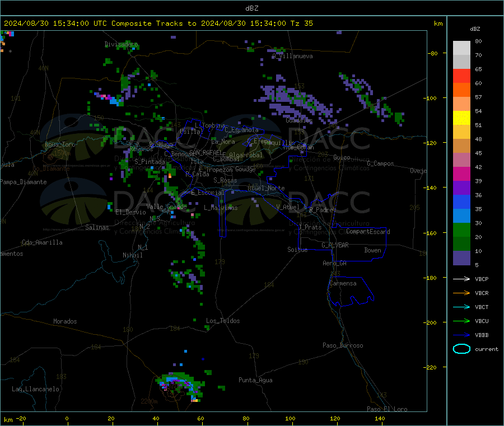Screen dimensions: 504x426
Task: Click the SAN_RAFAEL city label
Action: click(206, 153)
